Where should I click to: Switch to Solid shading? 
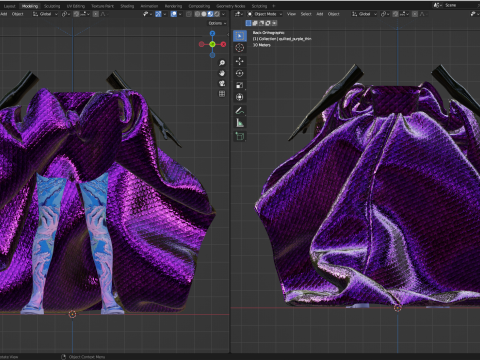tap(204, 14)
